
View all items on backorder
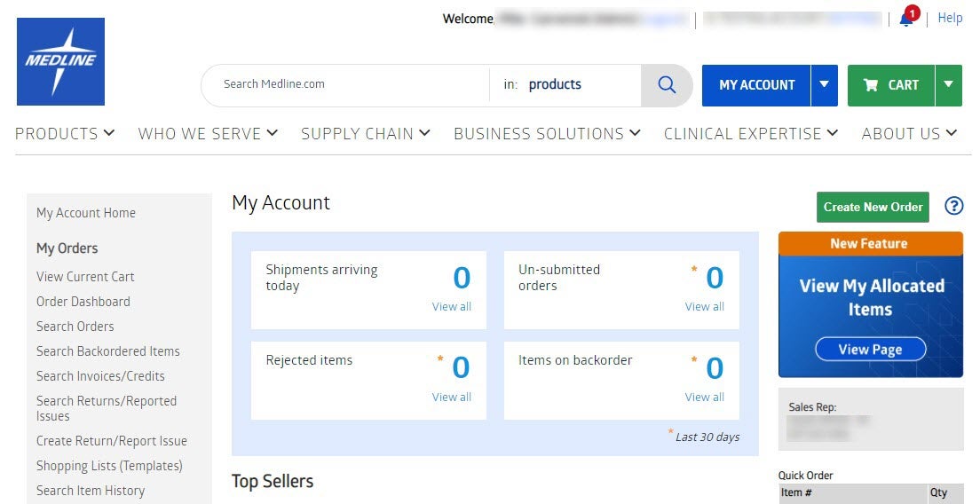click(x=704, y=398)
